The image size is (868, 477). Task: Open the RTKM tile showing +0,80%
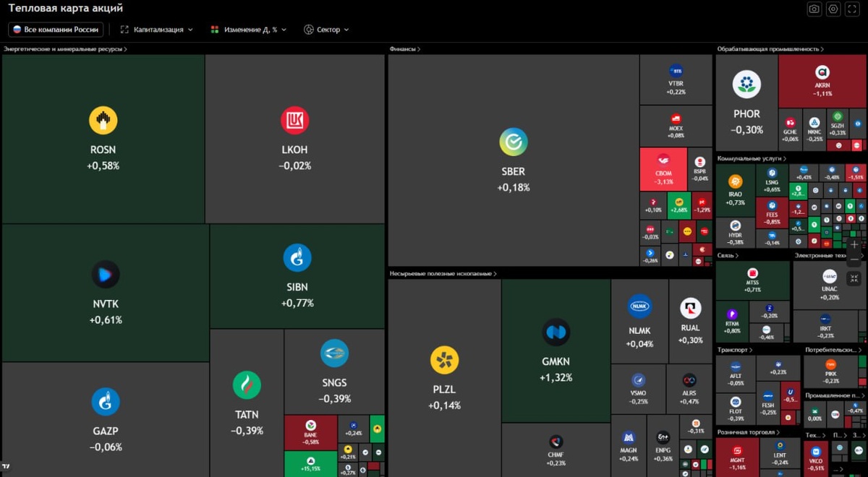tap(732, 322)
